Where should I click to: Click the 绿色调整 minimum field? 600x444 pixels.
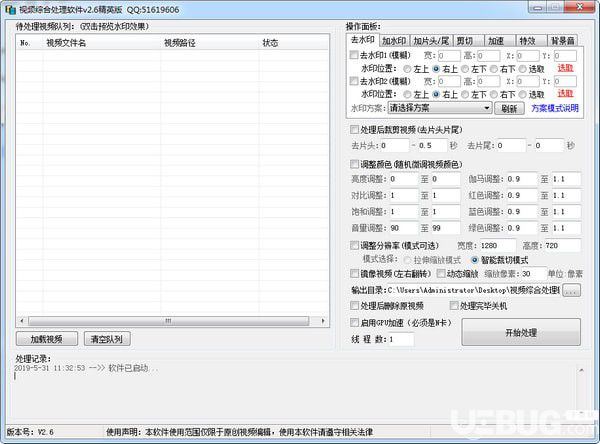[x=522, y=228]
